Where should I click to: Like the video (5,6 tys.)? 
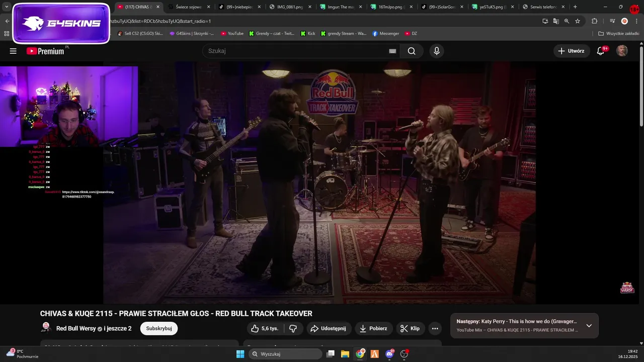click(x=265, y=328)
